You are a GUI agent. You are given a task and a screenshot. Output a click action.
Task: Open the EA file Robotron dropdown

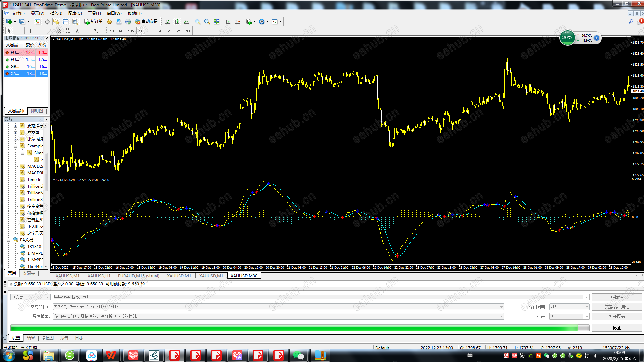tap(587, 297)
